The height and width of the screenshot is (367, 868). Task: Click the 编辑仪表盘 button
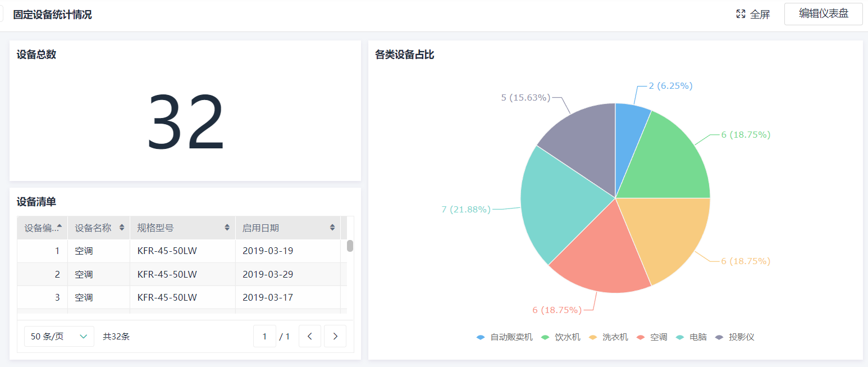pyautogui.click(x=823, y=14)
